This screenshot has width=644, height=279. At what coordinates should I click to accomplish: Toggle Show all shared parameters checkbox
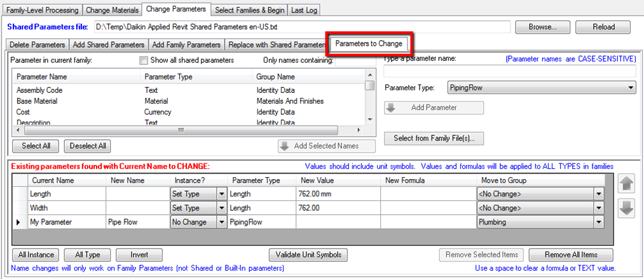tap(144, 60)
